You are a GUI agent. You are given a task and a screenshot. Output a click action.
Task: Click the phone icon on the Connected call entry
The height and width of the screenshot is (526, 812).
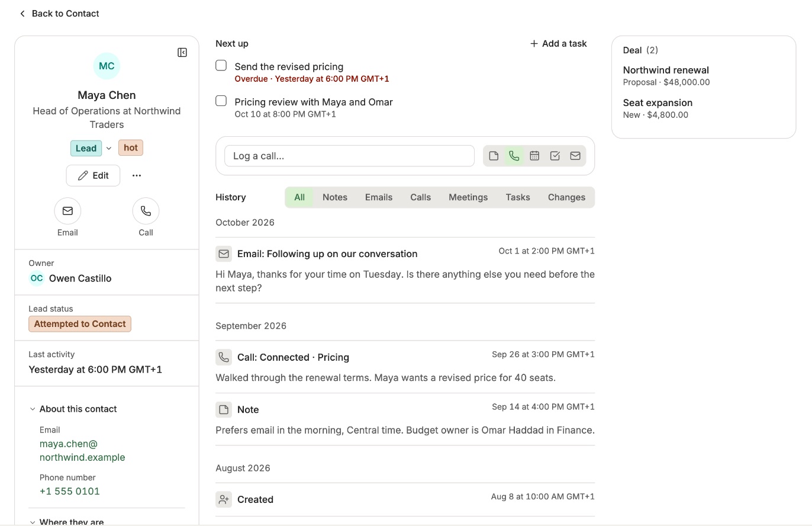pyautogui.click(x=224, y=357)
